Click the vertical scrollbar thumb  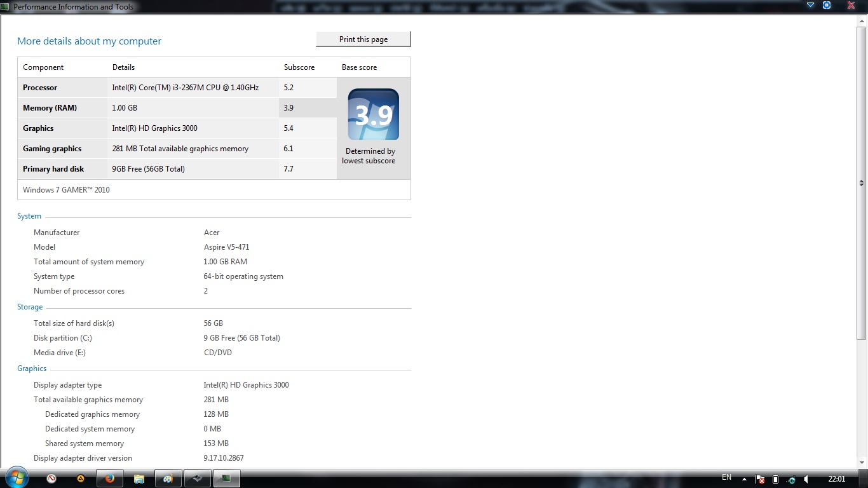click(862, 183)
